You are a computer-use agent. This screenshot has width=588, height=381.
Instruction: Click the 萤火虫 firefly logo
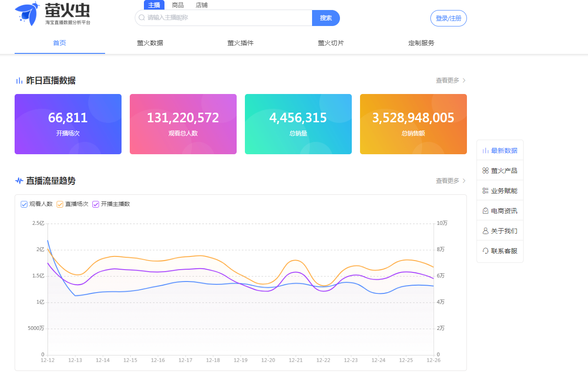coord(53,14)
